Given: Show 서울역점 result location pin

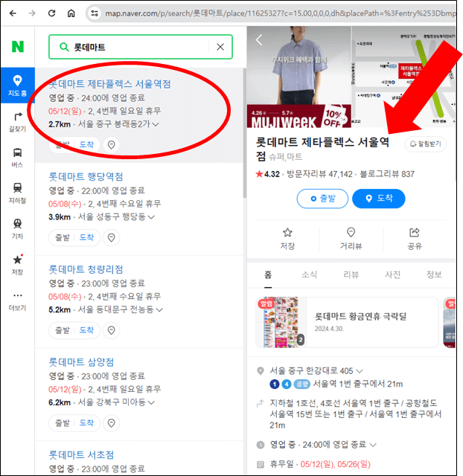Looking at the screenshot, I should [111, 145].
